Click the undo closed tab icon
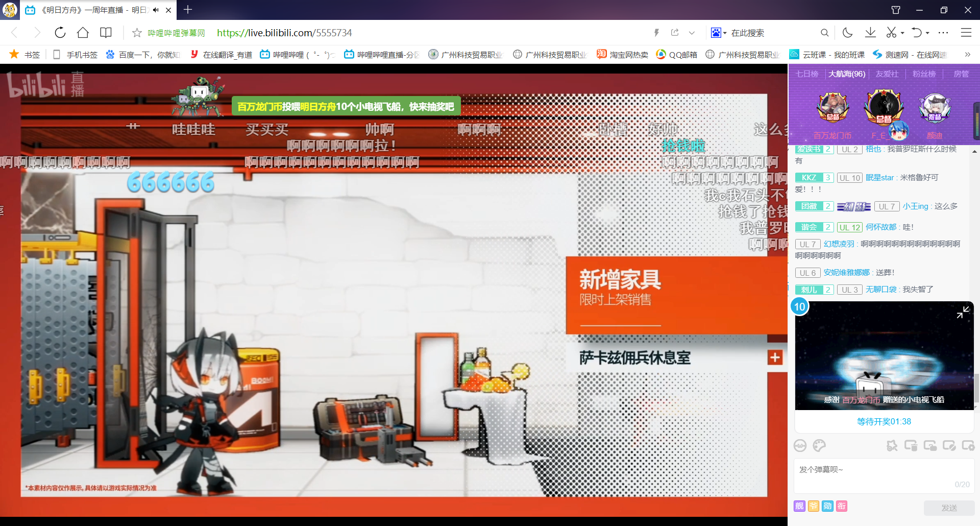This screenshot has width=980, height=526. [x=917, y=33]
